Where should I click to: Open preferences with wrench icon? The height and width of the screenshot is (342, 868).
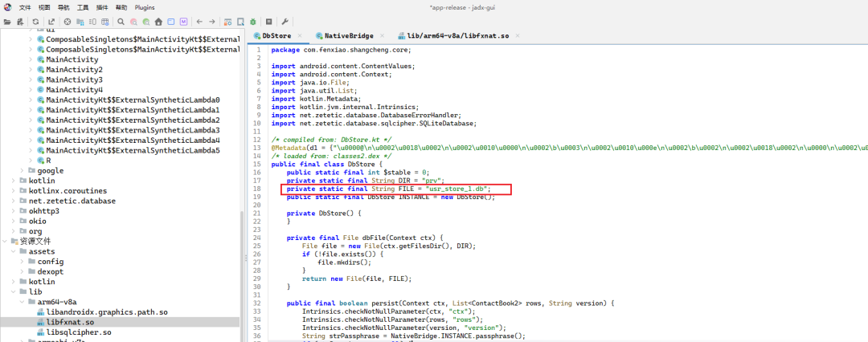(x=285, y=22)
